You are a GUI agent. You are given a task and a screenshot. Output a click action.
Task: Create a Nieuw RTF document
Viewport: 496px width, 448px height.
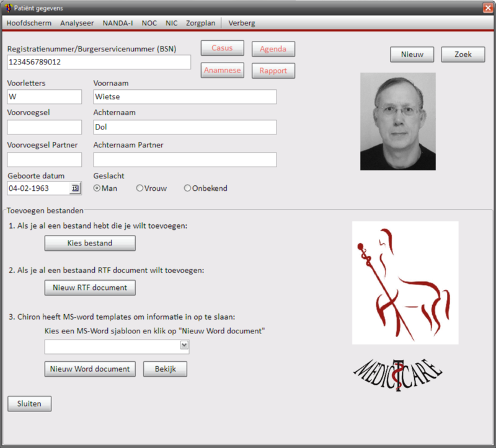90,288
